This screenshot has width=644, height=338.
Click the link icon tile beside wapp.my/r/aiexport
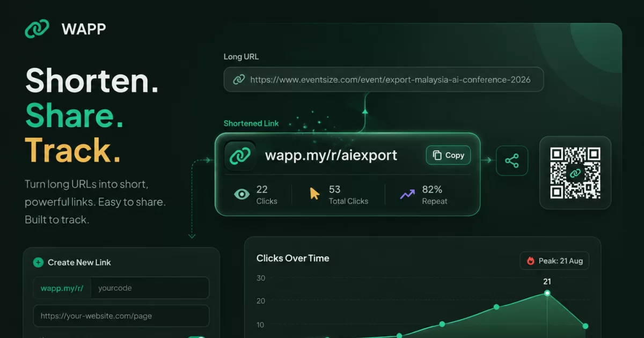[x=240, y=156]
